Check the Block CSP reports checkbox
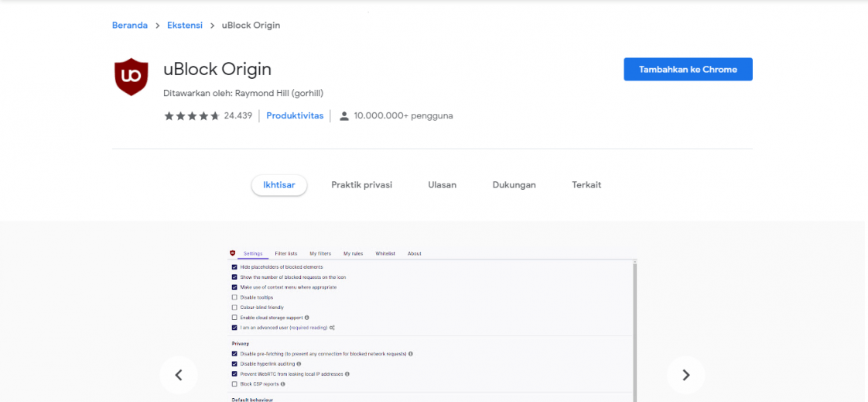The width and height of the screenshot is (868, 402). tap(234, 383)
